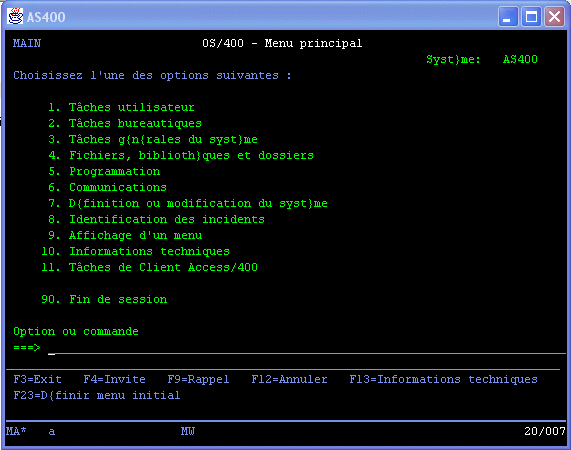
Task: Click the F12=Annuler function key
Action: tap(289, 379)
